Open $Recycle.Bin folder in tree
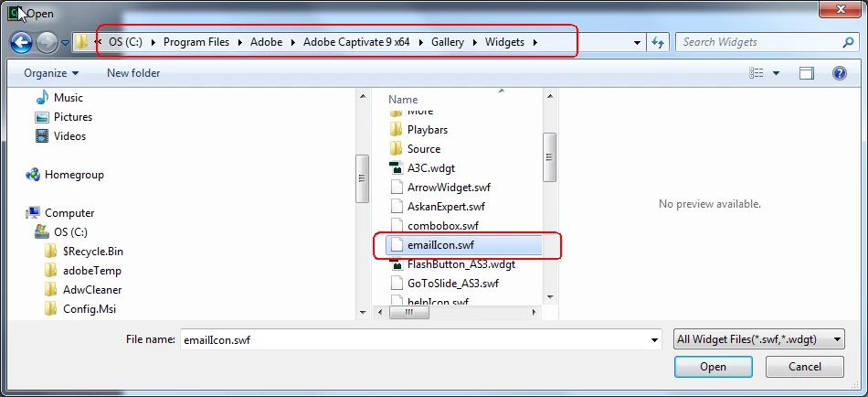This screenshot has height=397, width=868. tap(93, 252)
